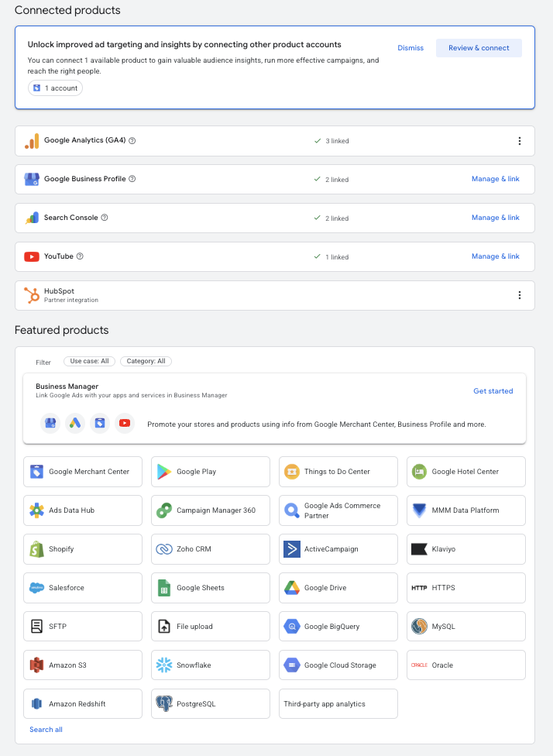Click the Search Console logo icon
Image resolution: width=553 pixels, height=756 pixels.
point(32,218)
